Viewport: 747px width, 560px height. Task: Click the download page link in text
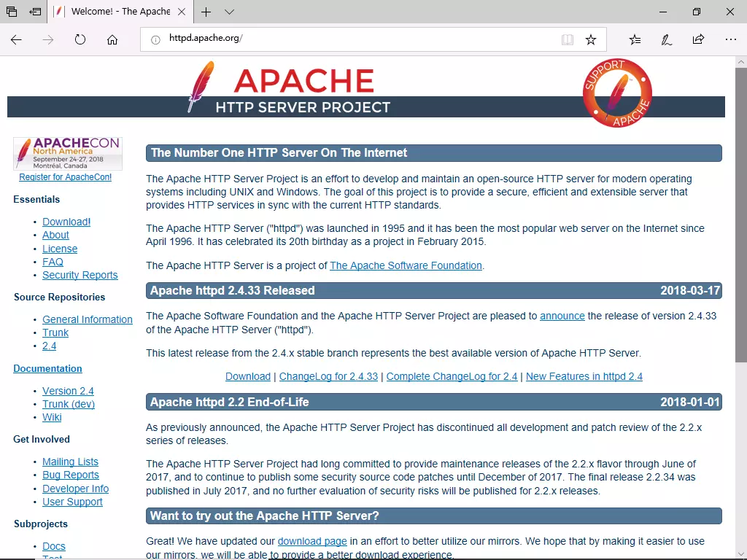(312, 542)
